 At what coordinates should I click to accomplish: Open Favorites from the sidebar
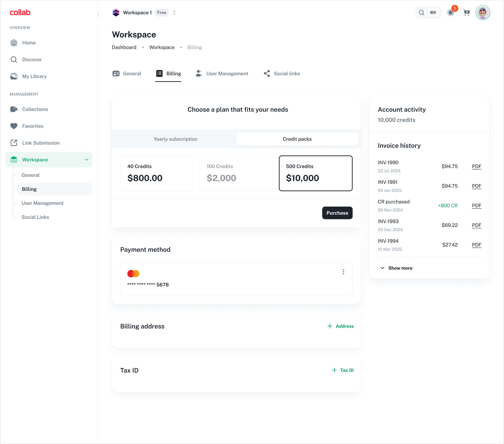pyautogui.click(x=32, y=126)
